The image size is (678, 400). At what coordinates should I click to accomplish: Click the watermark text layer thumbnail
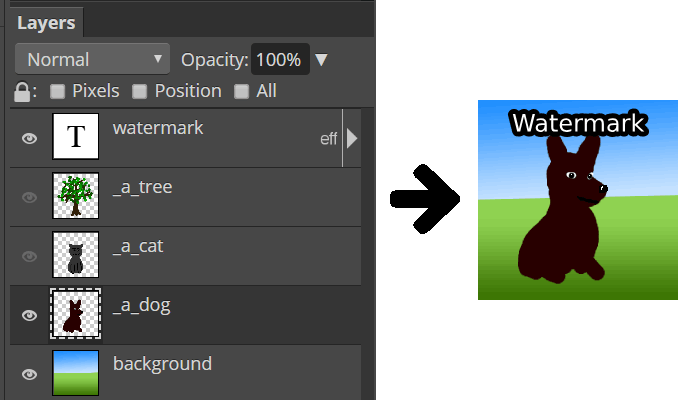coord(76,138)
